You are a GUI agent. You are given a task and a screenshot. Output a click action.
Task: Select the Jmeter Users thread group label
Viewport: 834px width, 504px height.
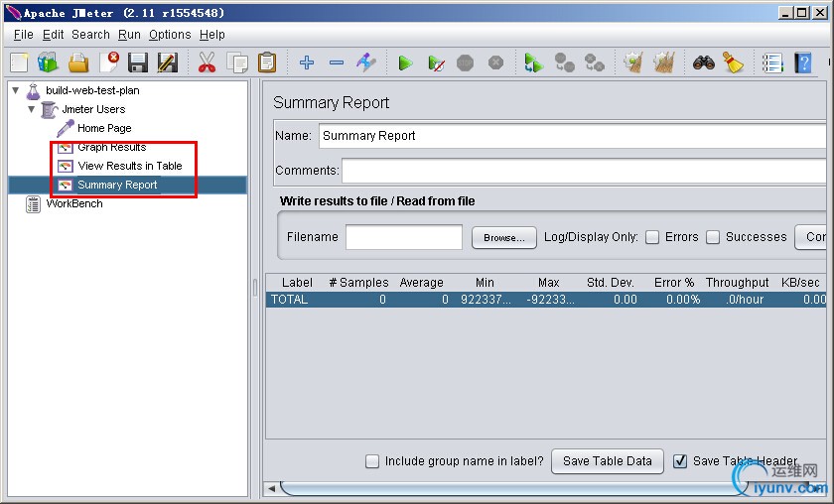click(93, 109)
